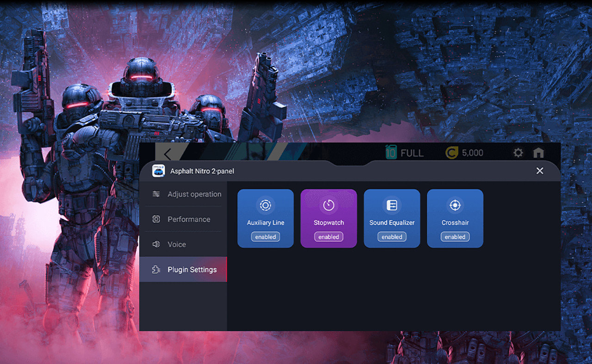Toggle the Stopwatch enabled badge
This screenshot has width=592, height=364.
click(x=329, y=237)
